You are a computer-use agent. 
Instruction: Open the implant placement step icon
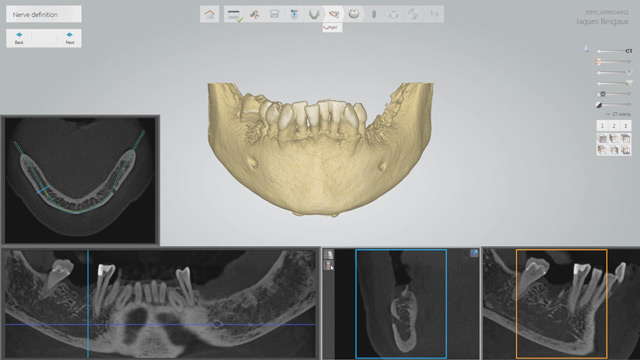(x=373, y=15)
